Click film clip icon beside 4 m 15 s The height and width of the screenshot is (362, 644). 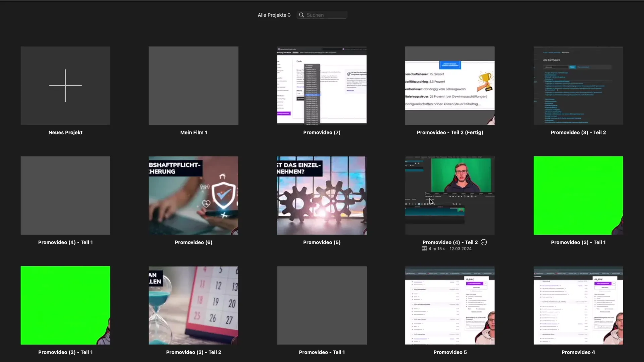point(424,249)
